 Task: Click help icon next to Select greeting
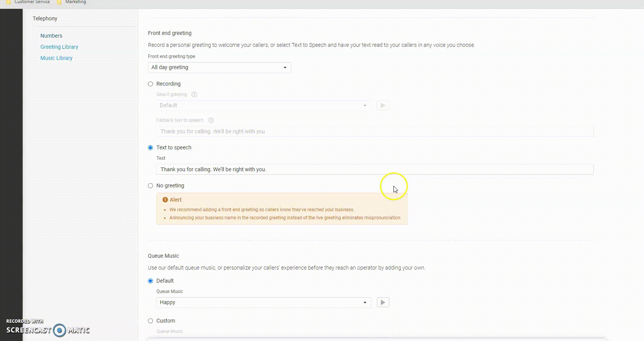(x=194, y=94)
